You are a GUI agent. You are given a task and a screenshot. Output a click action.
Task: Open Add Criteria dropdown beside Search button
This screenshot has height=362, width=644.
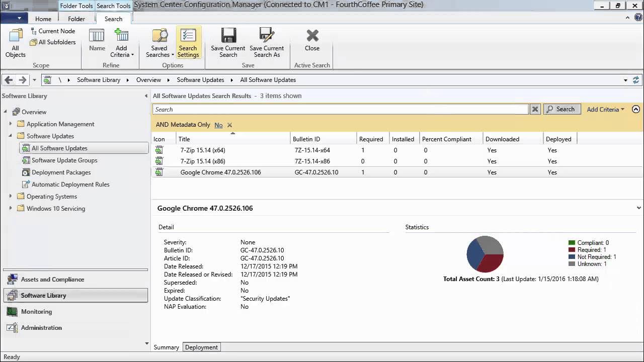coord(605,109)
